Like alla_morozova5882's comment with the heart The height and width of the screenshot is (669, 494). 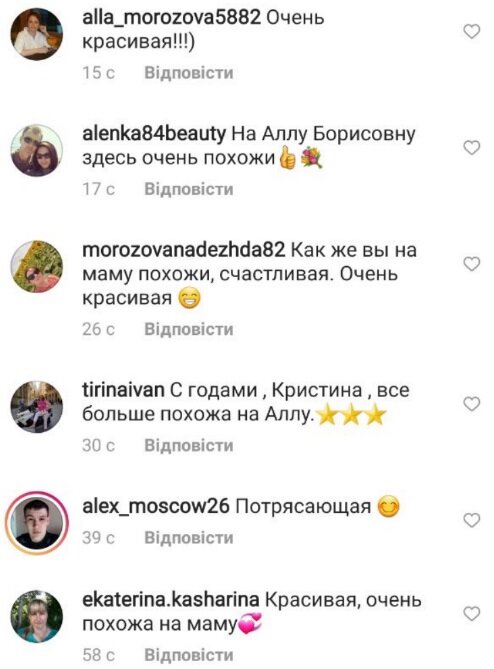[x=472, y=31]
